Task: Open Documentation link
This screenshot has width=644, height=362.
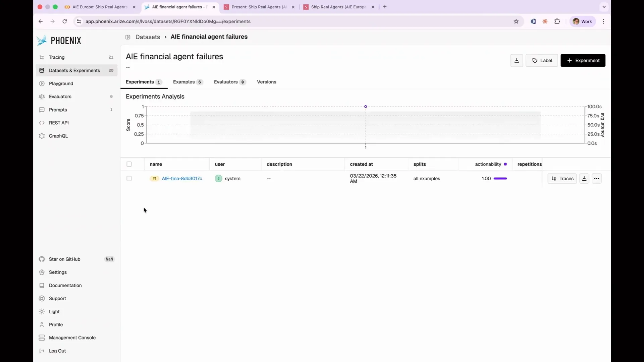Action: pos(76,285)
